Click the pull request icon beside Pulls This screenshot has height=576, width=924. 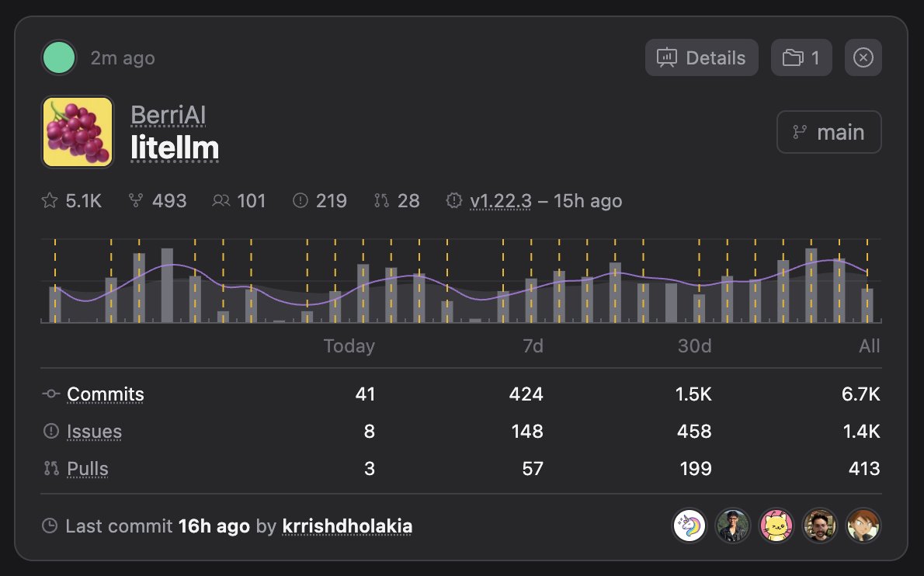[x=51, y=468]
